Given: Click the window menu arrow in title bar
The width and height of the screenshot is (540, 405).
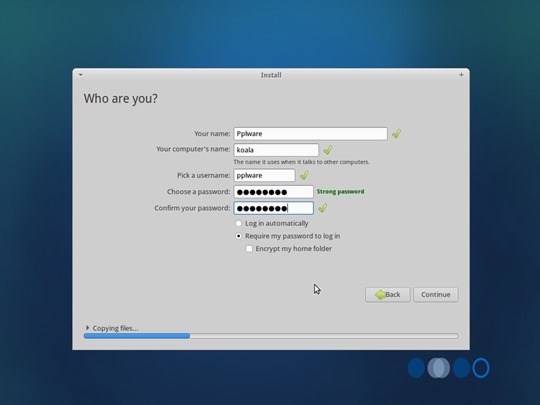Looking at the screenshot, I should point(81,75).
